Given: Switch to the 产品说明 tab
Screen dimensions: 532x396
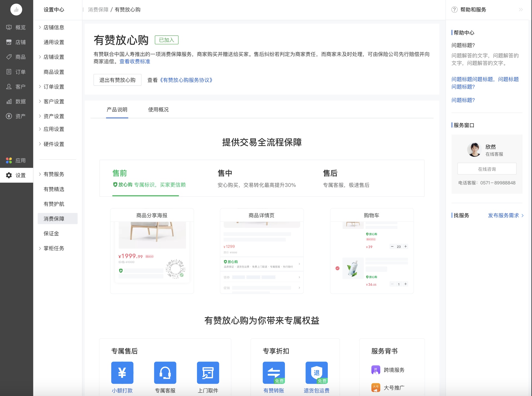Looking at the screenshot, I should pyautogui.click(x=117, y=109).
